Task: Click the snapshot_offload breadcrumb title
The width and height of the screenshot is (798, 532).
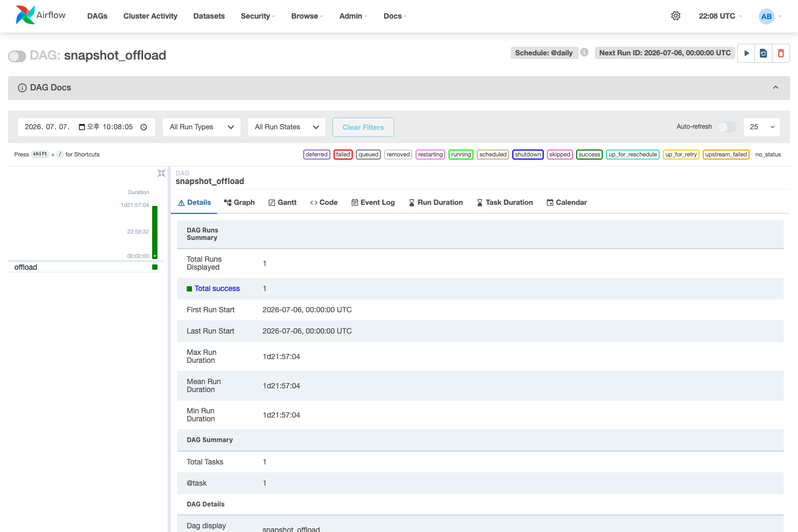Action: tap(210, 181)
